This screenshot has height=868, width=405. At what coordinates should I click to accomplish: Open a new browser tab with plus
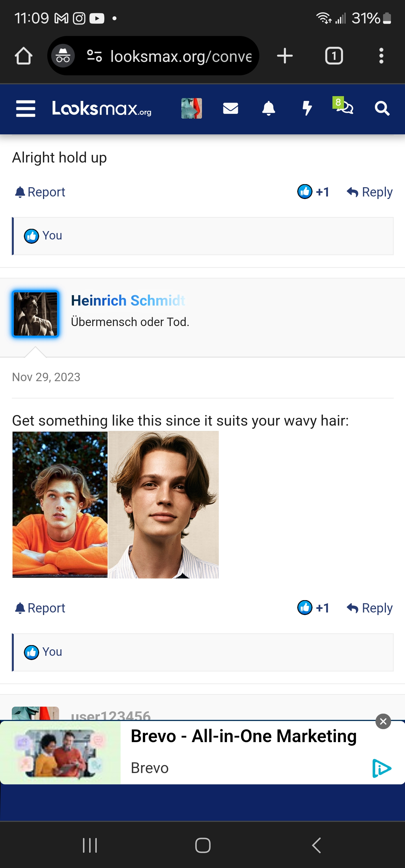coord(285,56)
